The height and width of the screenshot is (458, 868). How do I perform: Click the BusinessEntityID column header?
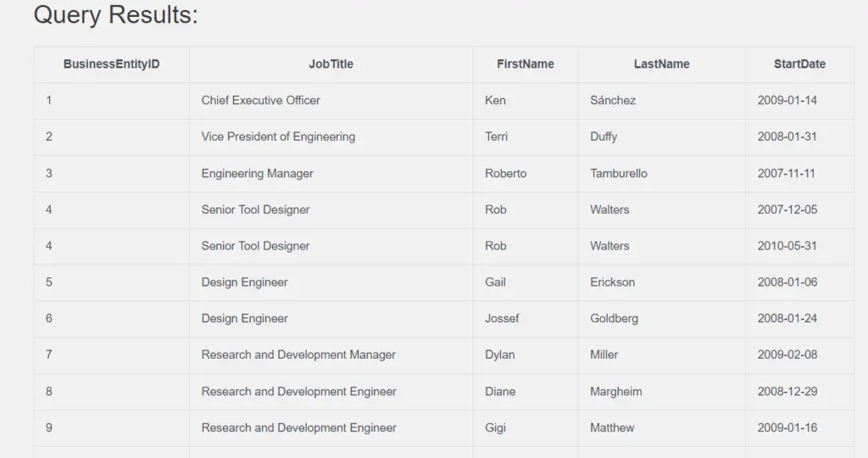pos(111,64)
